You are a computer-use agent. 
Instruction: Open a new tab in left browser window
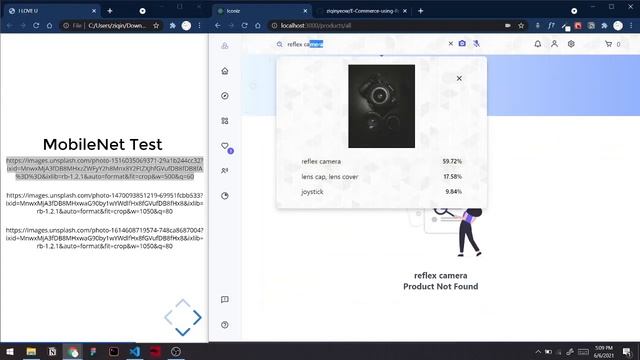click(109, 11)
